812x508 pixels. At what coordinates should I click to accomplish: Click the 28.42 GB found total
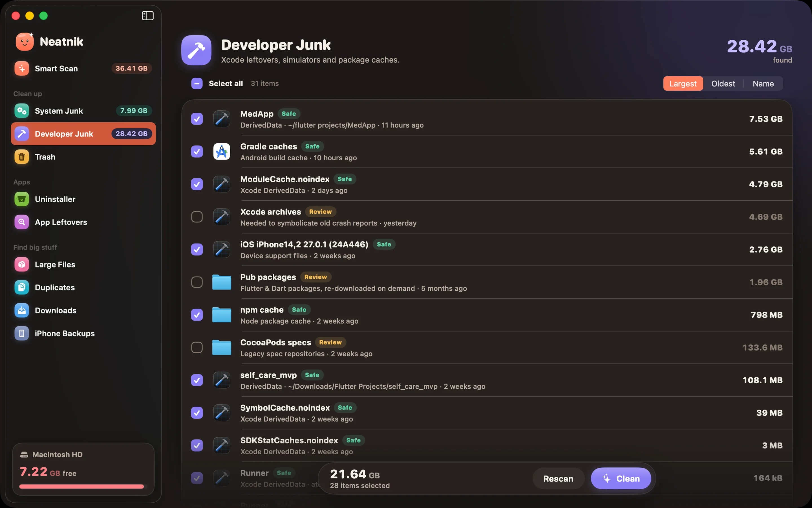pos(759,51)
